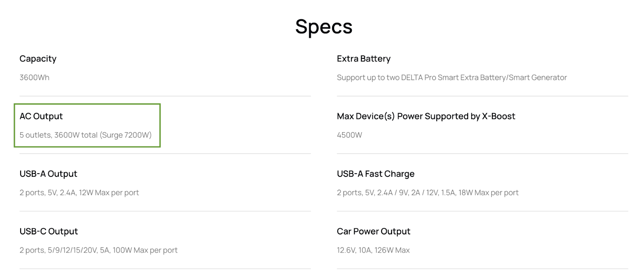Click the 12.6V, 10A, 126W Max text
Viewport: 644px width, 279px height.
click(x=373, y=250)
